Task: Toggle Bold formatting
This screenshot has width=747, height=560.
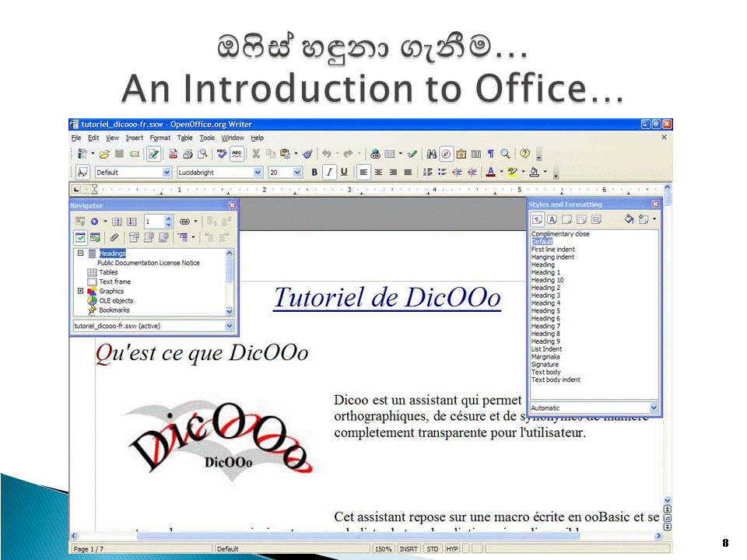Action: point(314,173)
